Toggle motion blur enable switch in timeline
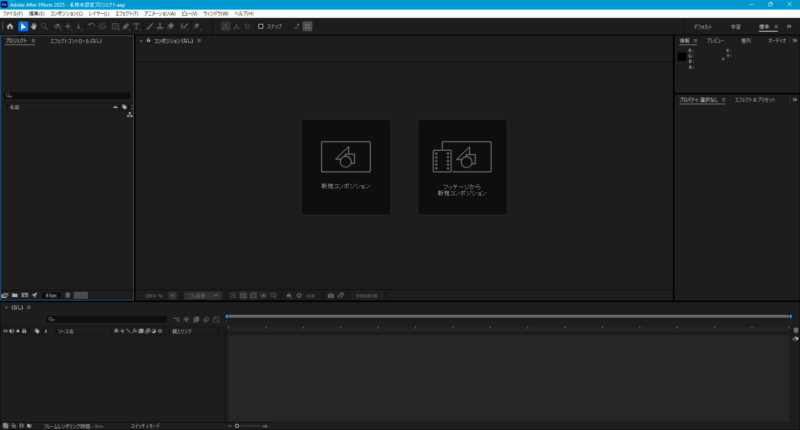The width and height of the screenshot is (800, 430). point(206,320)
